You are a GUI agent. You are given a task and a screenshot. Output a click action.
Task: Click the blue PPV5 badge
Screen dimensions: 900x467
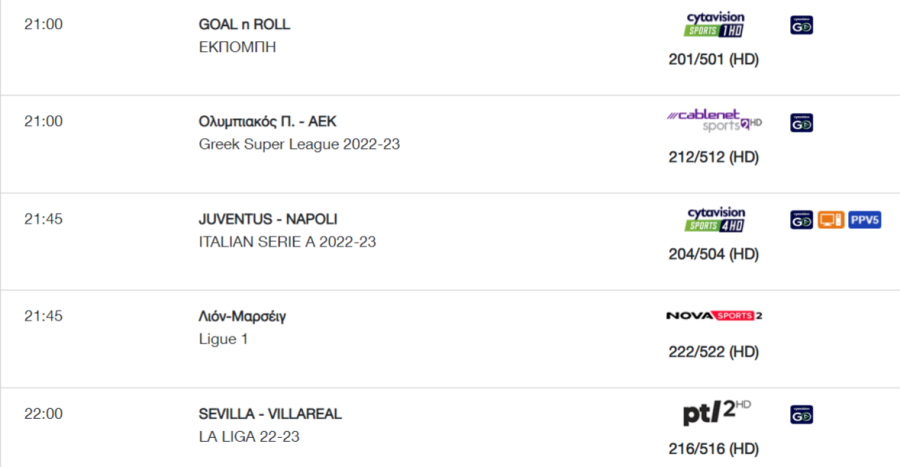(x=864, y=220)
